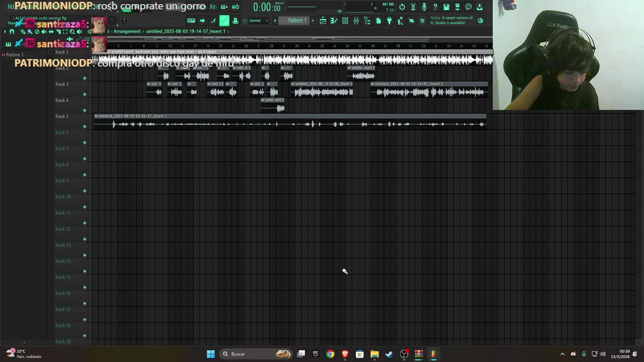Mute Track 5 with green dot

85,126
